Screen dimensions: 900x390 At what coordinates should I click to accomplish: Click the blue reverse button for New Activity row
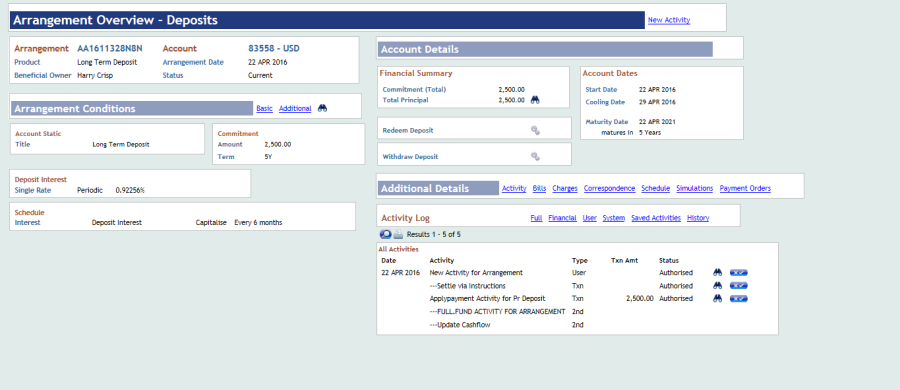tap(739, 273)
